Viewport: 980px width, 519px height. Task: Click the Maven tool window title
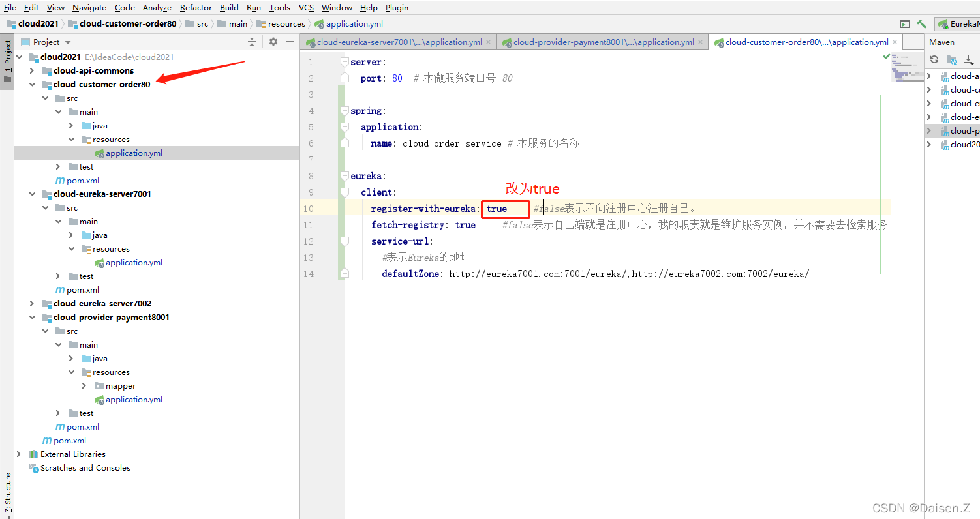[942, 42]
